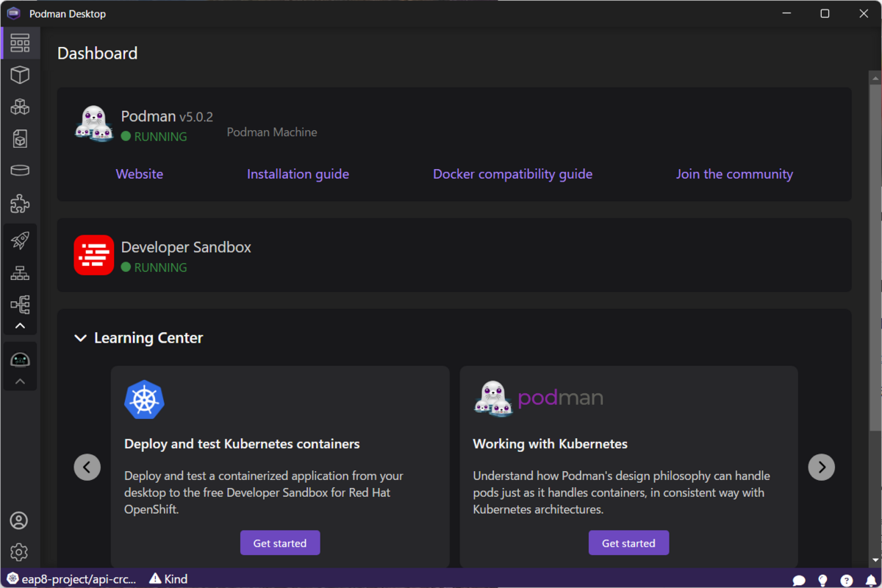Get started with Working with Kubernetes
882x588 pixels.
pos(628,543)
